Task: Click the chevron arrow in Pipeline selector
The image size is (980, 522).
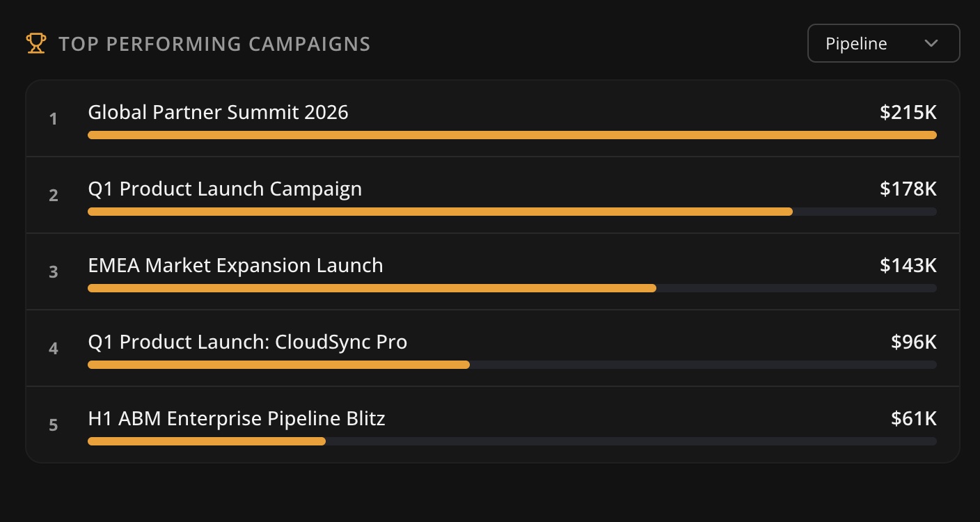Action: click(x=931, y=43)
